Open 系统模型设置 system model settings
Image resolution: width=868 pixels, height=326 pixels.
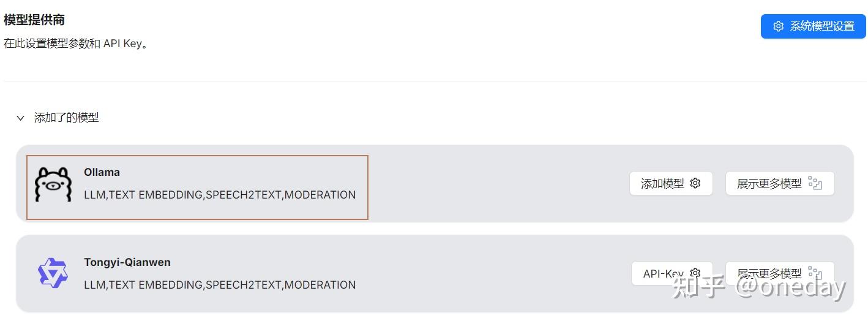813,26
